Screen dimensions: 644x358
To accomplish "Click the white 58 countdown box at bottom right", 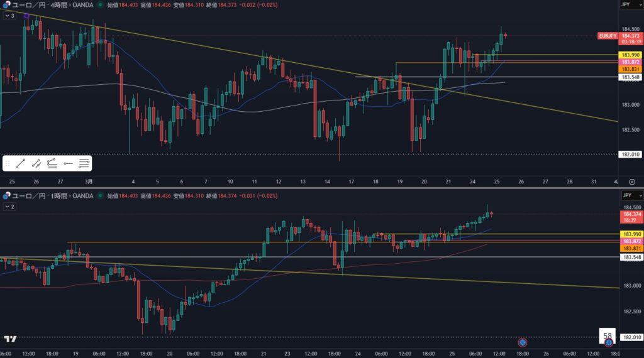I will [607, 336].
